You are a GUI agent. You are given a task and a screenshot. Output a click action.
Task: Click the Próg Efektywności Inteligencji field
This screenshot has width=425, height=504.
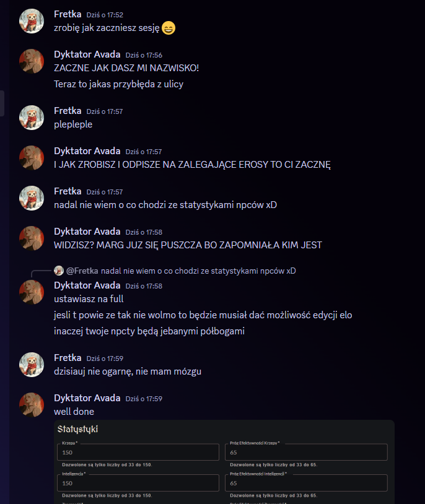point(306,483)
